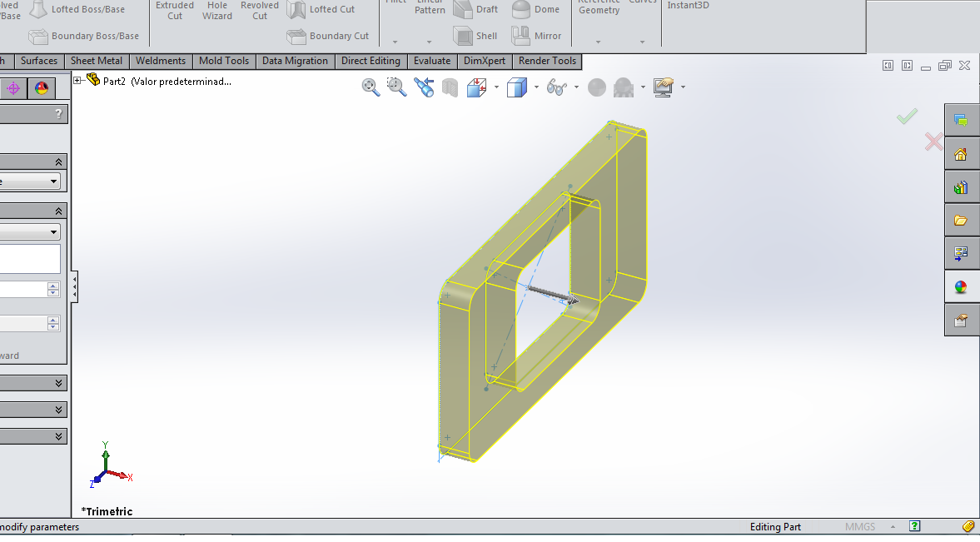Open the Sheet Metal tab
980x542 pixels.
(x=97, y=61)
